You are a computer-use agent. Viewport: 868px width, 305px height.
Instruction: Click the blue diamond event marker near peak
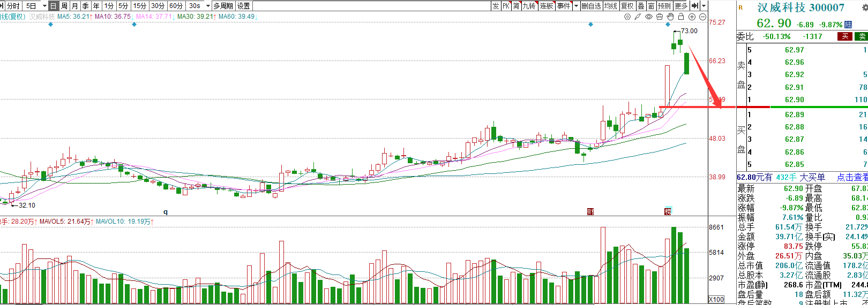pos(668,25)
